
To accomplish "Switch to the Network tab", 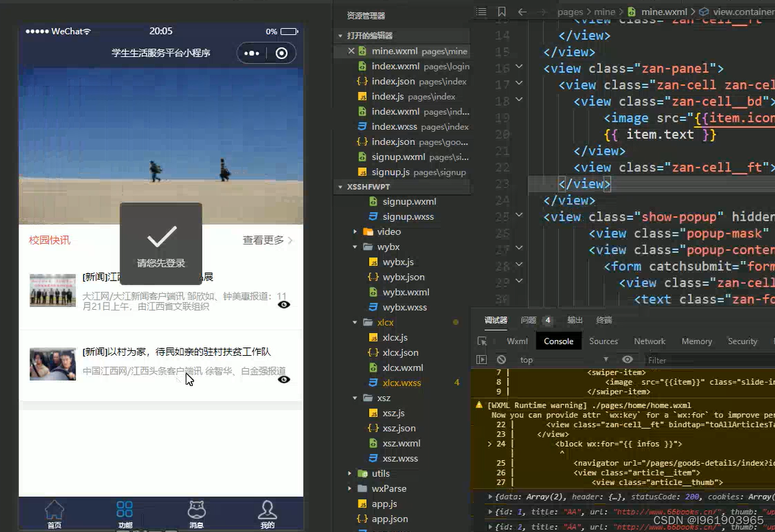I will pos(649,341).
